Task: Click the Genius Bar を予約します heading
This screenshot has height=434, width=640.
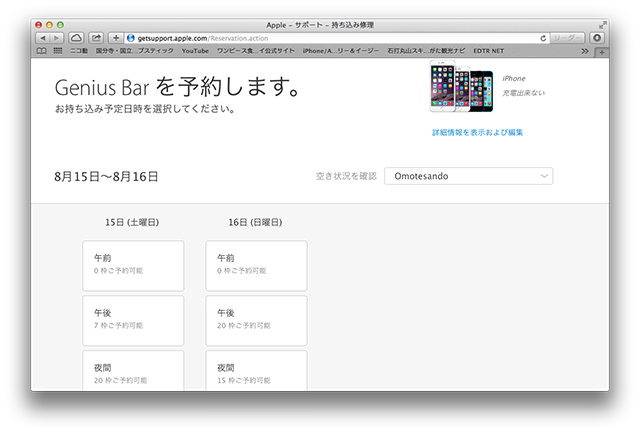Action: pyautogui.click(x=178, y=87)
